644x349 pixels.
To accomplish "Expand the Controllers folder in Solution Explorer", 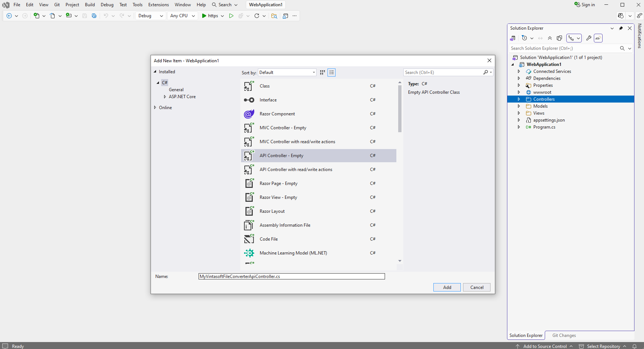I will (x=519, y=99).
